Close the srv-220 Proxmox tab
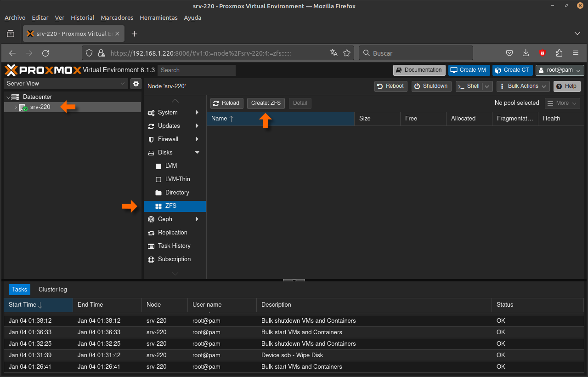 point(117,34)
